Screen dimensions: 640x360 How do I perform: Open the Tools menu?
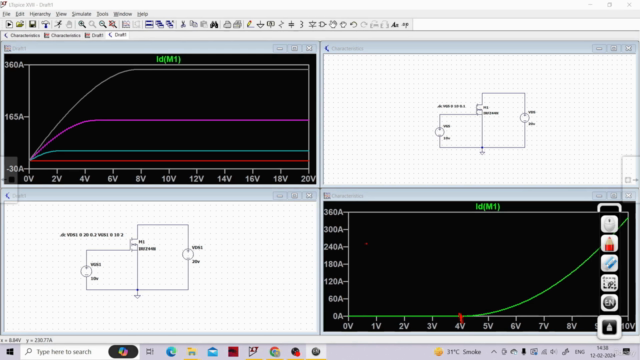(x=102, y=14)
